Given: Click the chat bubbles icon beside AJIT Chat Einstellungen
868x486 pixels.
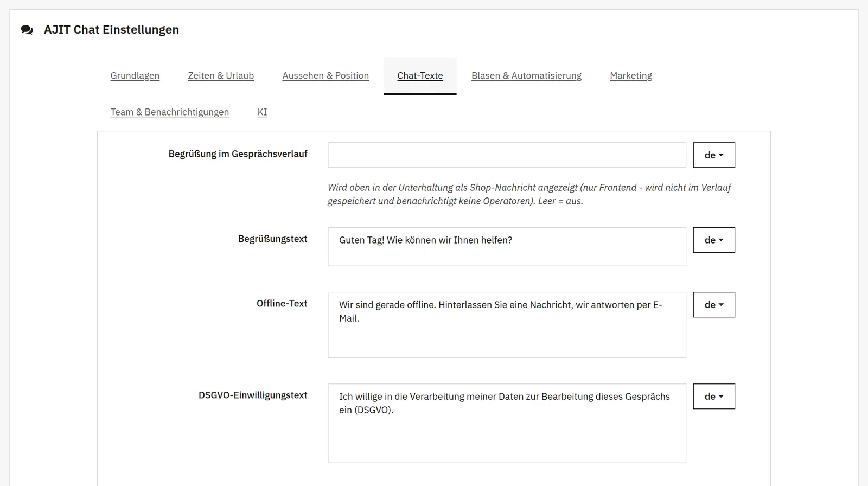Looking at the screenshot, I should [27, 30].
